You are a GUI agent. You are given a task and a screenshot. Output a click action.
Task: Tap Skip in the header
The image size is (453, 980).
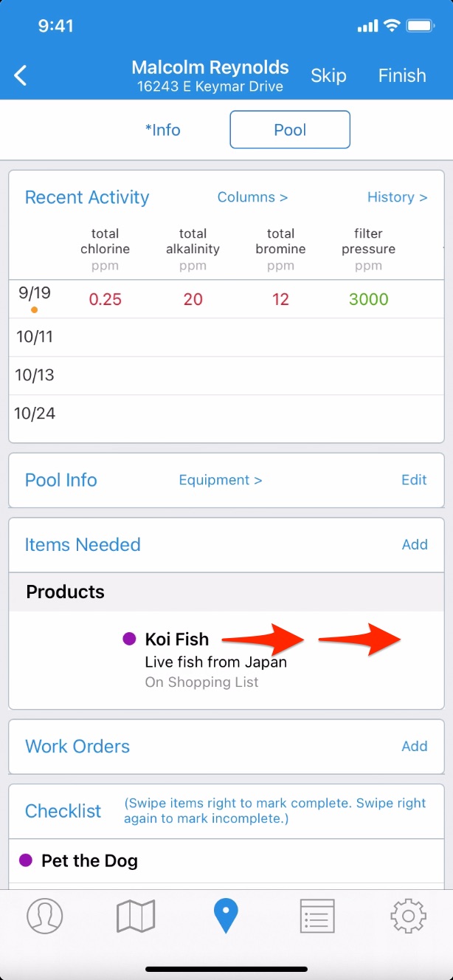pyautogui.click(x=328, y=75)
